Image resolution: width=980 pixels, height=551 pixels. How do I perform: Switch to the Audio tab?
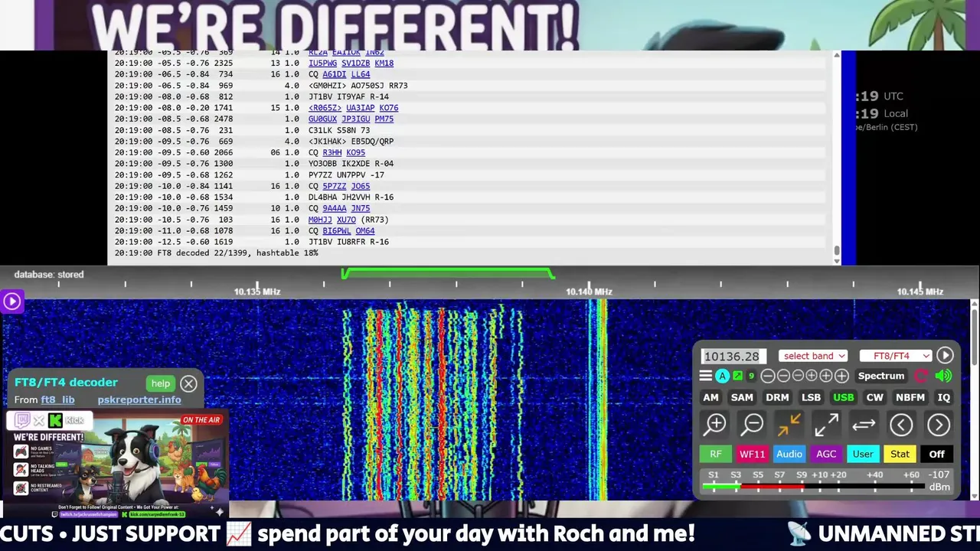click(789, 454)
